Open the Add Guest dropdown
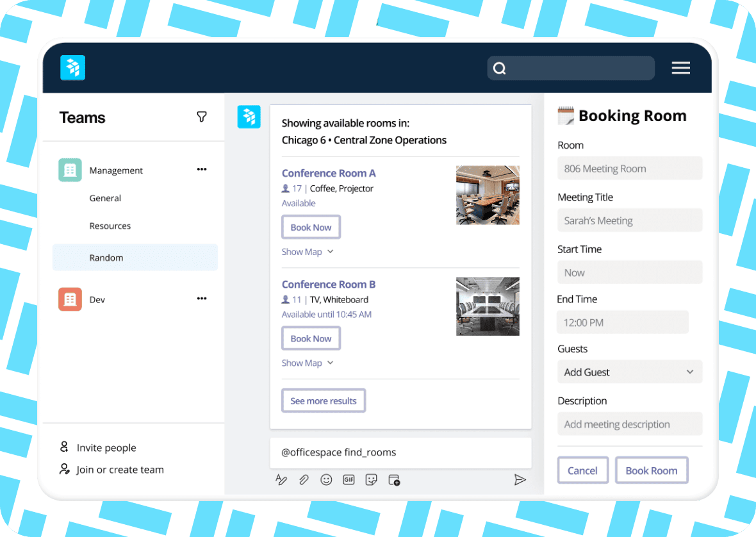The width and height of the screenshot is (756, 537). point(630,372)
